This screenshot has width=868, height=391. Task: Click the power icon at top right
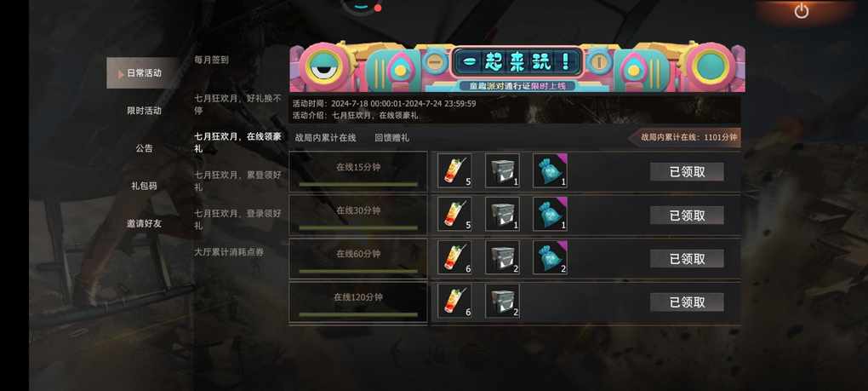pos(802,11)
